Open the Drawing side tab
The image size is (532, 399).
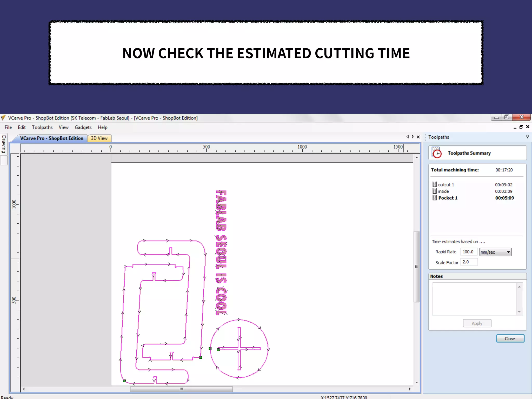[4, 144]
